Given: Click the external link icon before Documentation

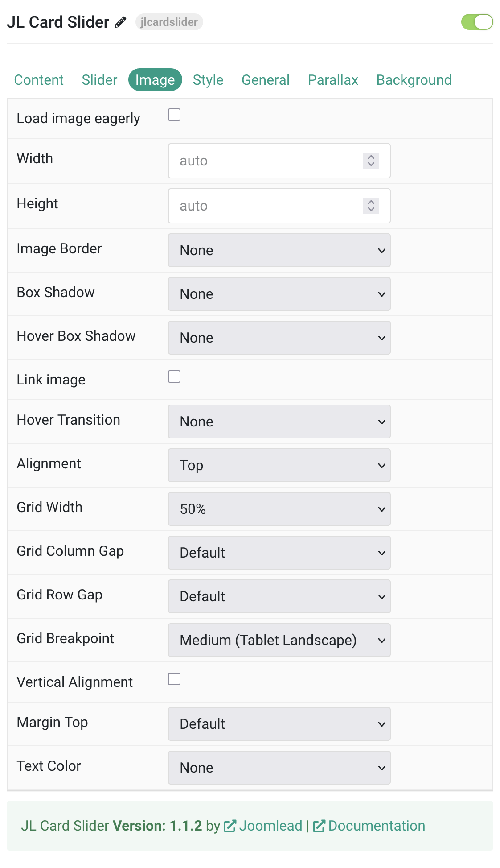Looking at the screenshot, I should 319,826.
